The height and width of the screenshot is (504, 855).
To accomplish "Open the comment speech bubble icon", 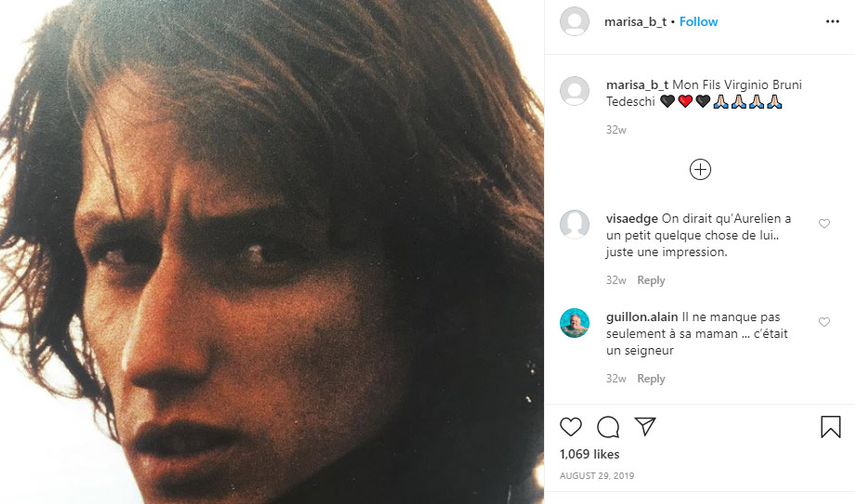I will [x=608, y=427].
